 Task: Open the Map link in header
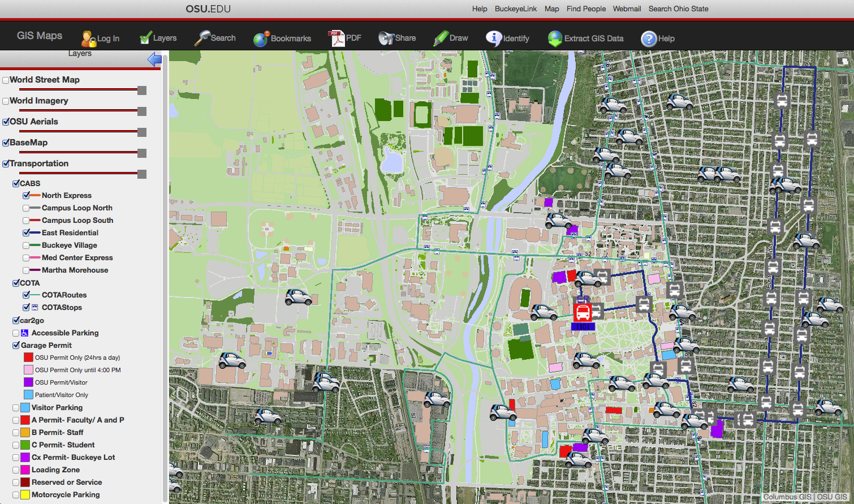point(552,9)
